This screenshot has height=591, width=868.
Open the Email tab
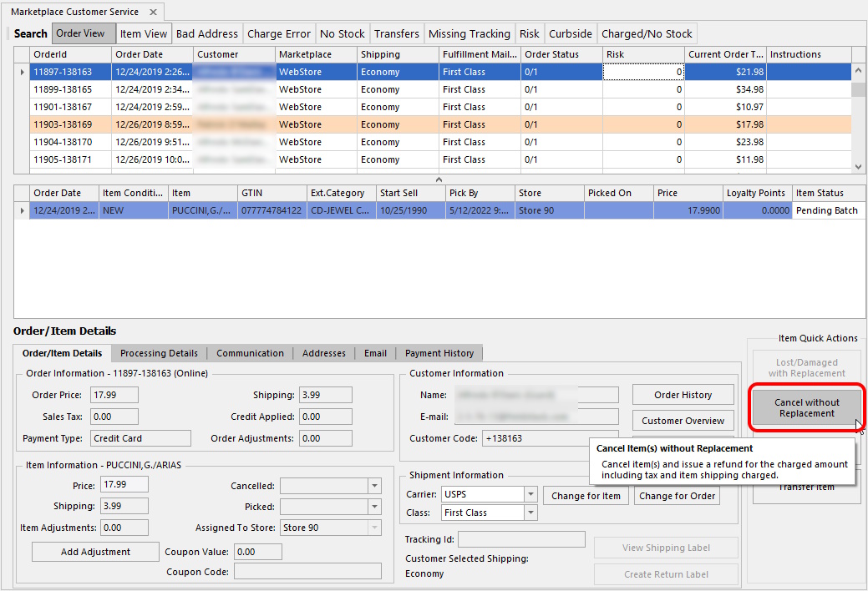[375, 353]
